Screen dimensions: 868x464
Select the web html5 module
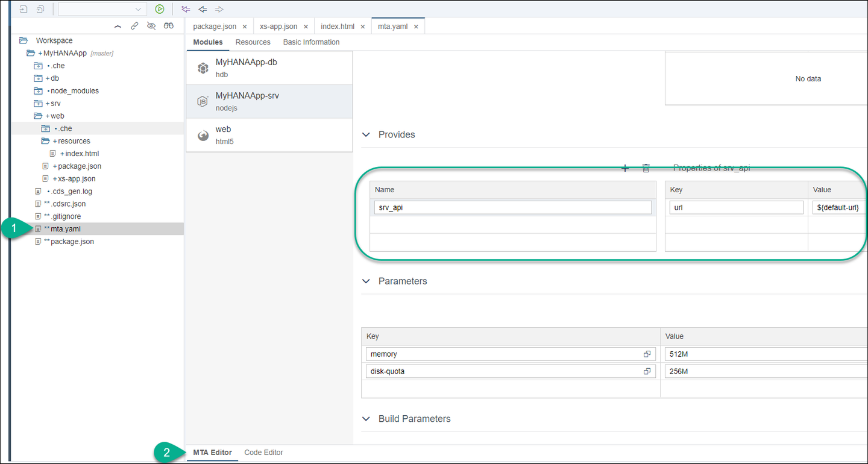pos(269,135)
